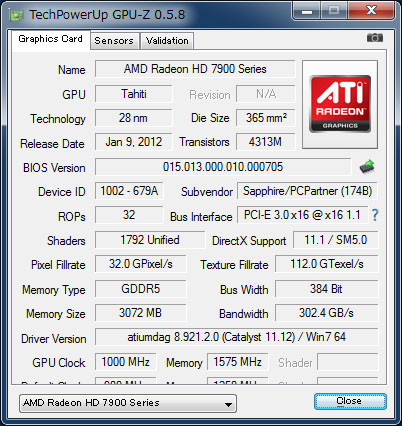Click the Subvendor Sapphire/PCPartner field
The image size is (402, 426).
(307, 191)
